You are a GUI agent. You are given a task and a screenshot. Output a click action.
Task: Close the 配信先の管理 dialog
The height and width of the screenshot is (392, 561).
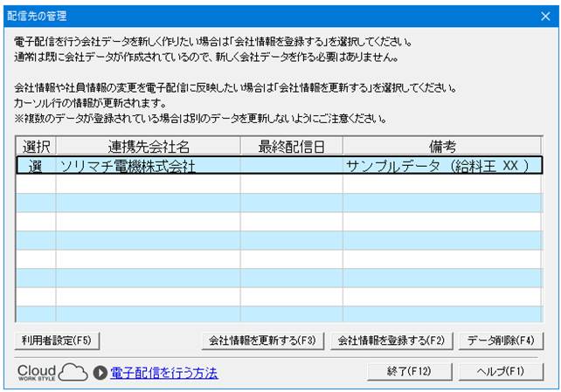pyautogui.click(x=545, y=16)
